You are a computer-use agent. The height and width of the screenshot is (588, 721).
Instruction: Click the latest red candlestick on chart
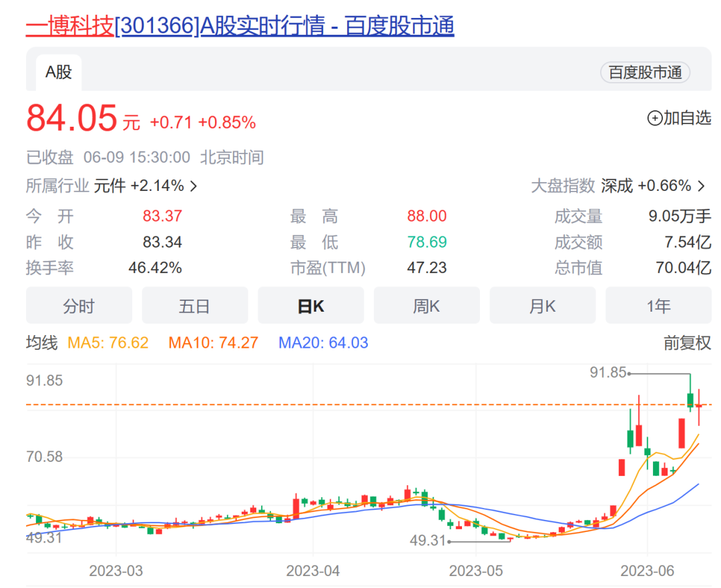(699, 406)
